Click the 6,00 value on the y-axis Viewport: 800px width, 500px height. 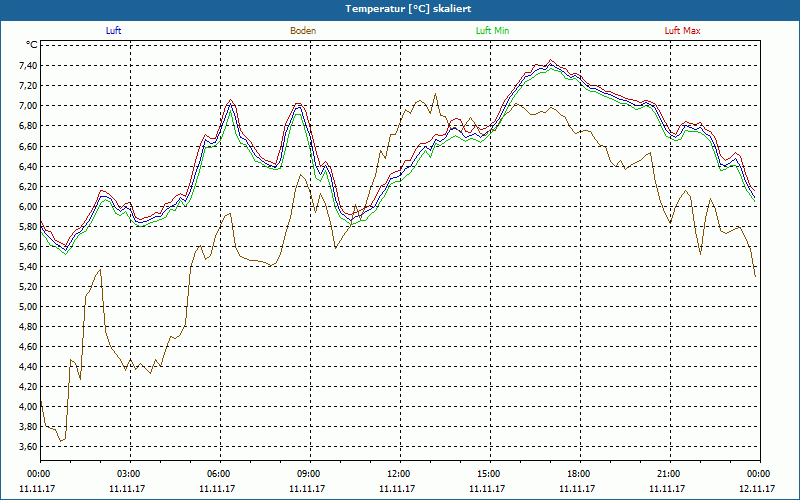29,207
